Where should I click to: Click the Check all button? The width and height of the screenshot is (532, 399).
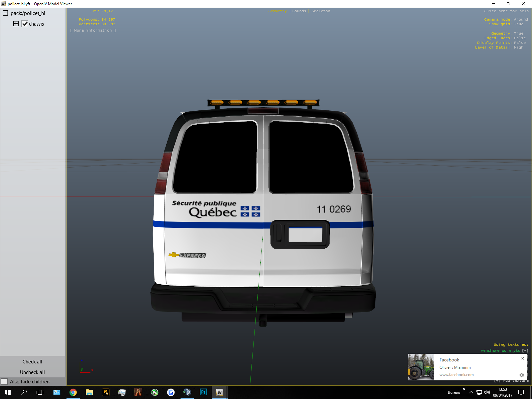pyautogui.click(x=32, y=362)
